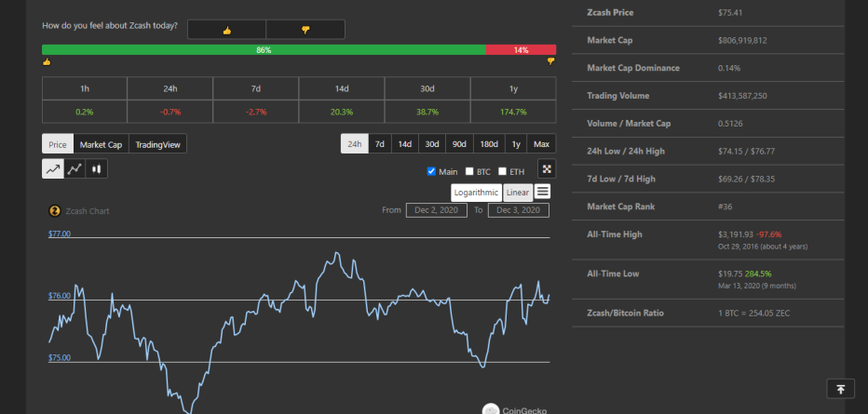Viewport: 868px width, 414px height.
Task: Enable the BTC comparison checkbox
Action: click(469, 171)
